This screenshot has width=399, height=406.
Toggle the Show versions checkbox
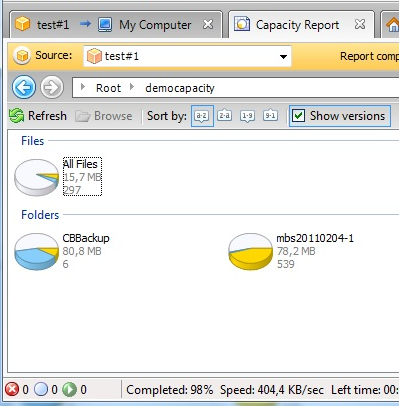point(298,116)
